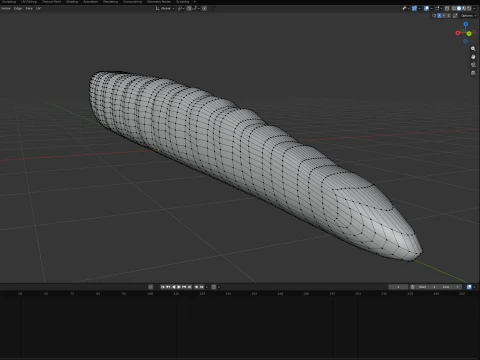Jump to previous keyframe
Screen dimensions: 480x360
[168, 287]
